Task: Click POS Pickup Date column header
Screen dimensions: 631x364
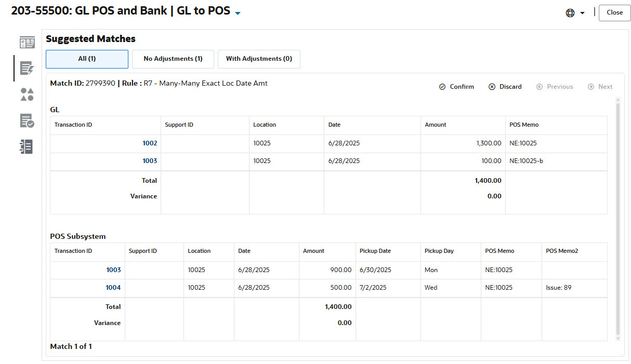Action: (388, 251)
